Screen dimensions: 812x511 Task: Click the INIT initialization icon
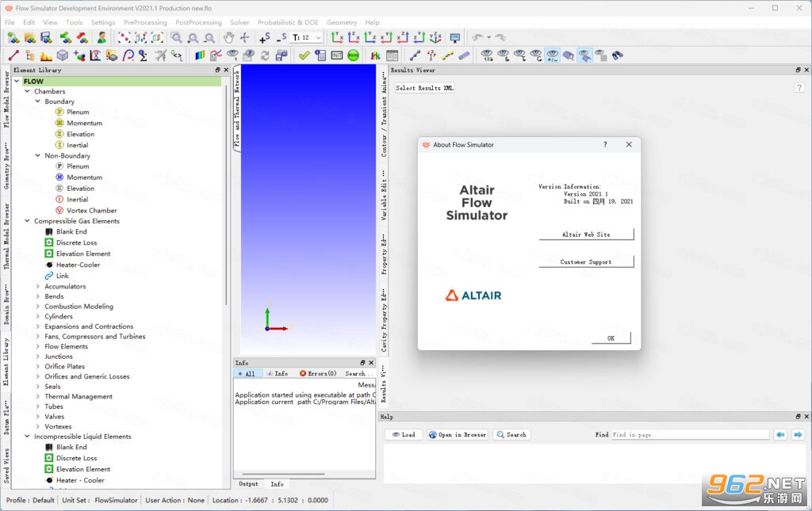coord(336,55)
